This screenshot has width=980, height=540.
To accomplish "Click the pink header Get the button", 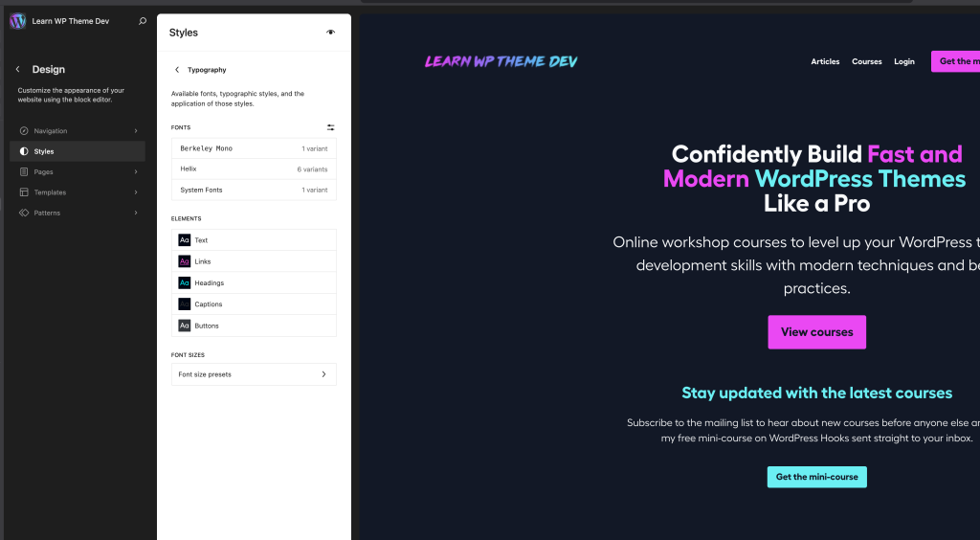I will click(956, 61).
